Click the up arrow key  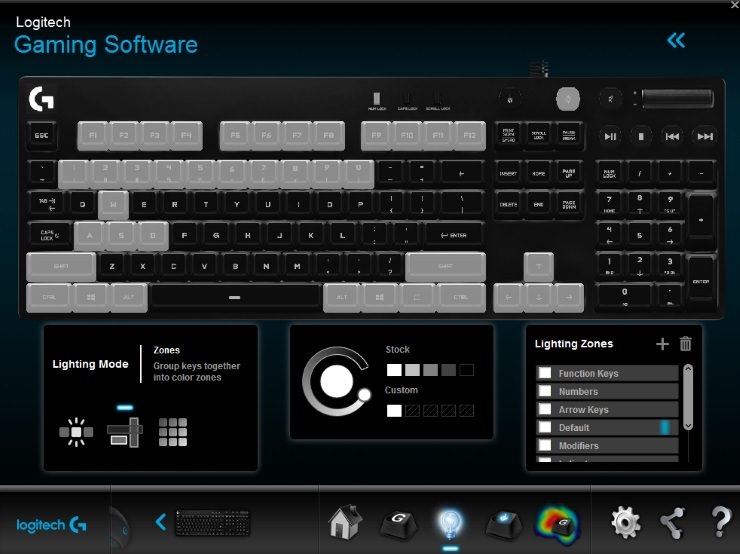coord(539,267)
